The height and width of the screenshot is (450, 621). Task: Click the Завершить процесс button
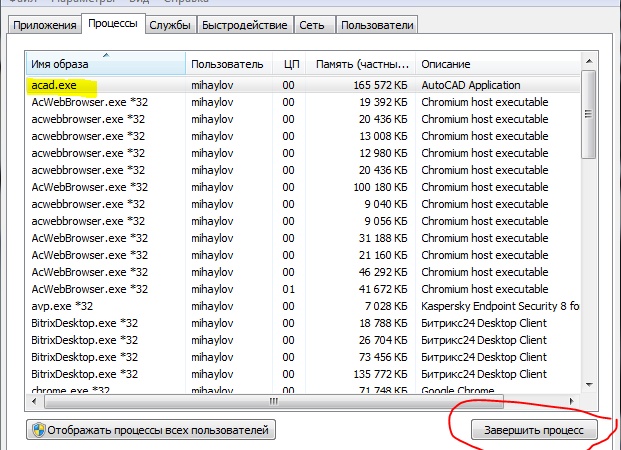pyautogui.click(x=534, y=430)
